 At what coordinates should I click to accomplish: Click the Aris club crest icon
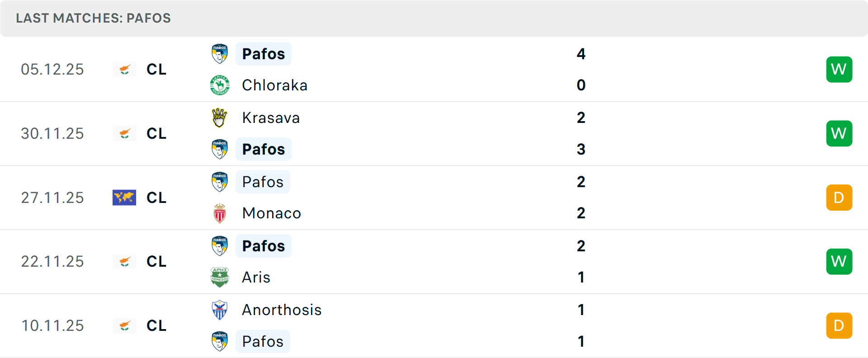point(220,277)
